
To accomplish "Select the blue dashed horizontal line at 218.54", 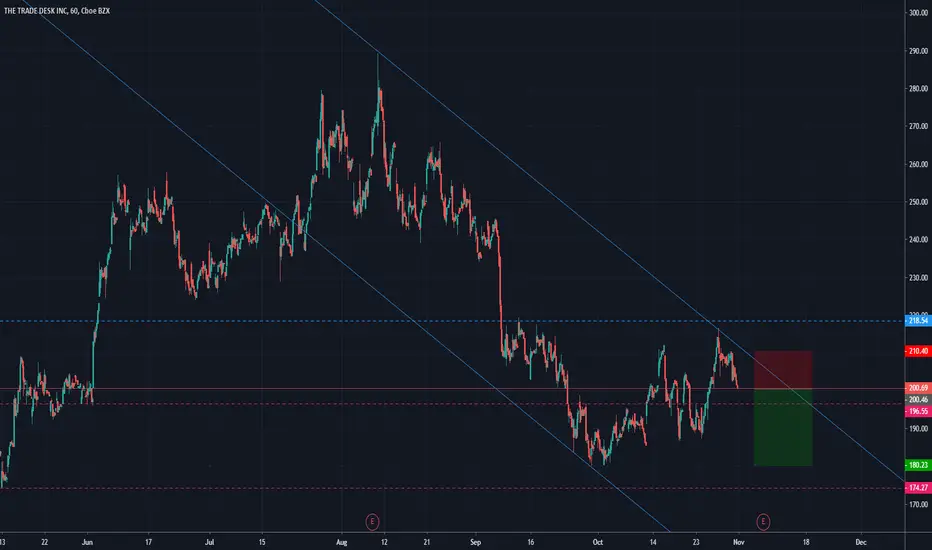I will pyautogui.click(x=452, y=321).
